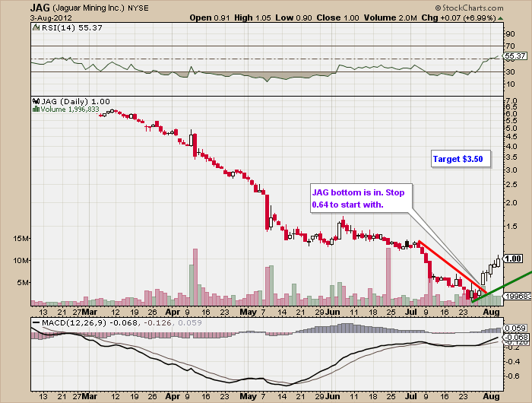Viewport: 532px width, 403px height.
Task: Click the 3.5 label on price axis
Action: point(511,157)
